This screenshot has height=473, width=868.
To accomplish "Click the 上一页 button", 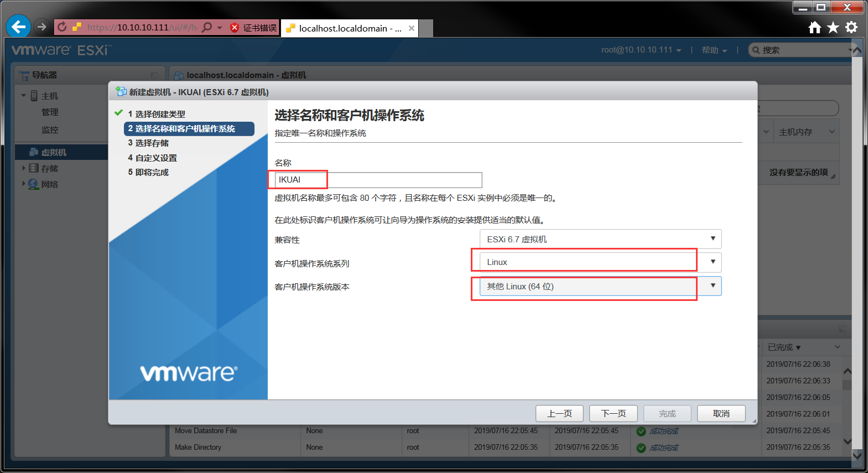I will 560,414.
